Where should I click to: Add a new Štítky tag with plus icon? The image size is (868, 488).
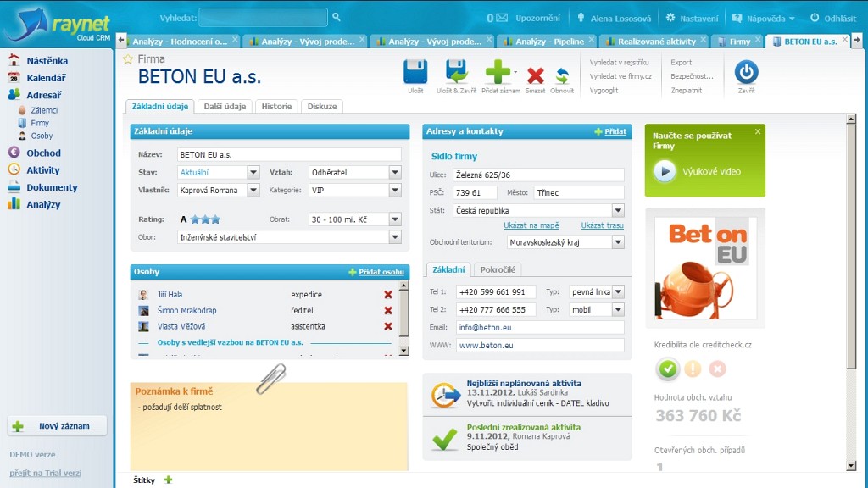pyautogui.click(x=169, y=480)
